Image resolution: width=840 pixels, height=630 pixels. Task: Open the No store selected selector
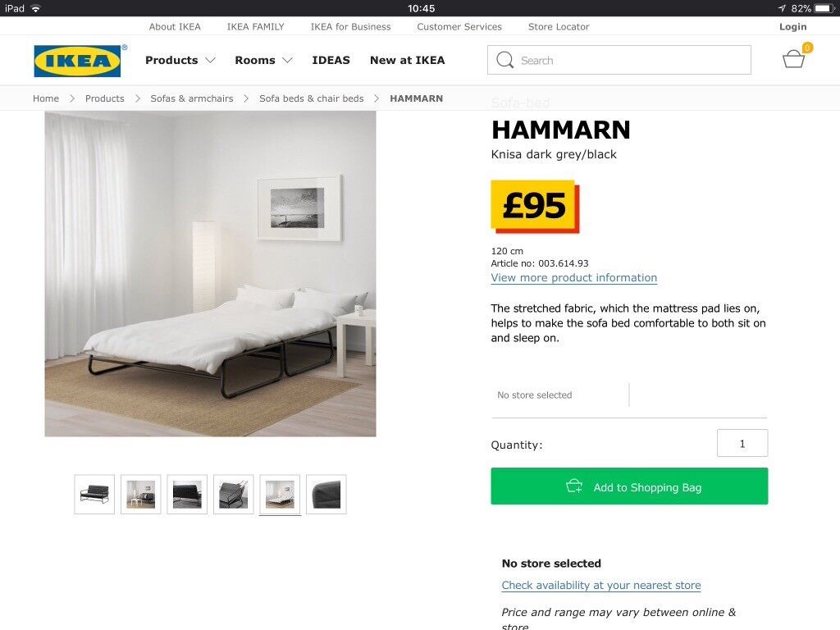coord(559,395)
